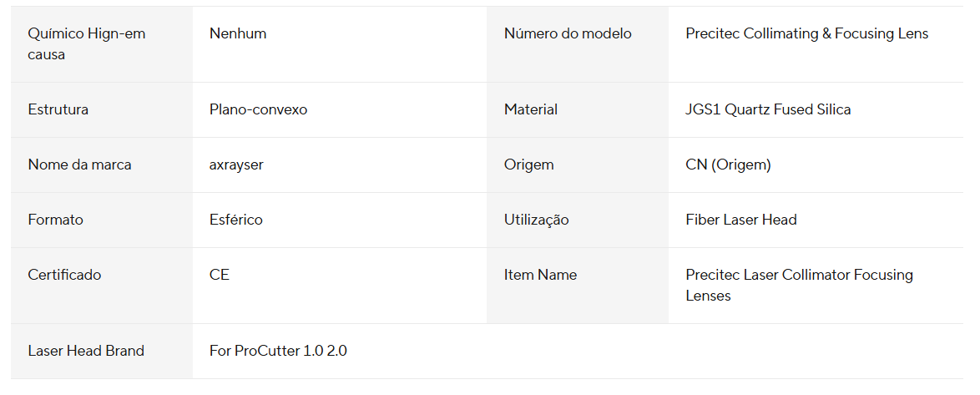Click the 'Utilização' label cell
This screenshot has width=980, height=395.
pyautogui.click(x=578, y=220)
